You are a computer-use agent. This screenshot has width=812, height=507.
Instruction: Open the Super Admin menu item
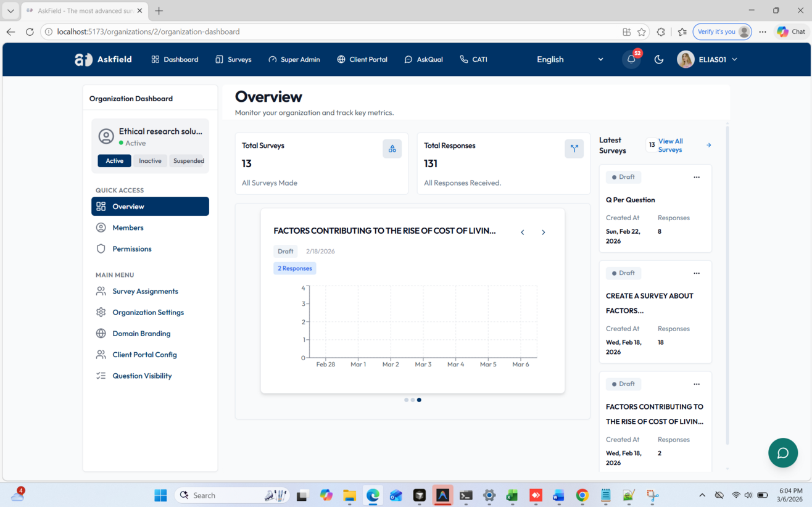(295, 59)
